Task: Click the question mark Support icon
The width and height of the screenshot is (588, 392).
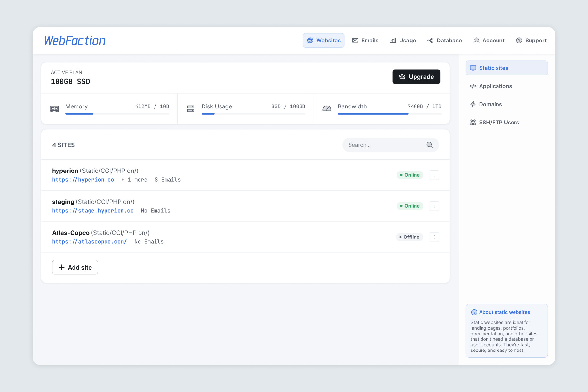Action: pos(519,41)
